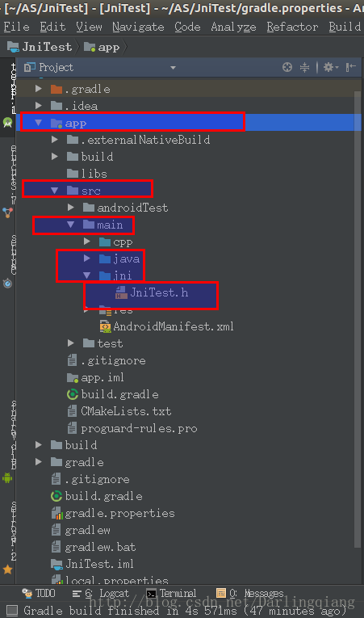Open the Analyze menu

pyautogui.click(x=233, y=27)
